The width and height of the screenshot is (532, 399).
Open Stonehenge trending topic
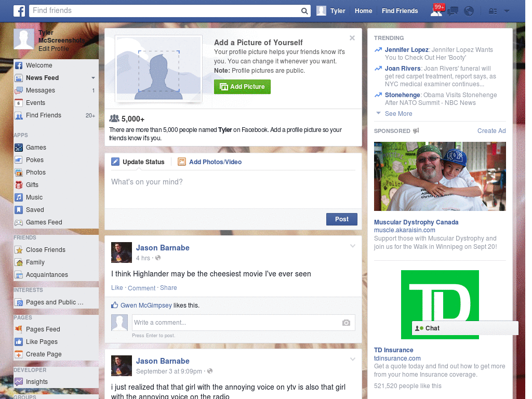(403, 95)
